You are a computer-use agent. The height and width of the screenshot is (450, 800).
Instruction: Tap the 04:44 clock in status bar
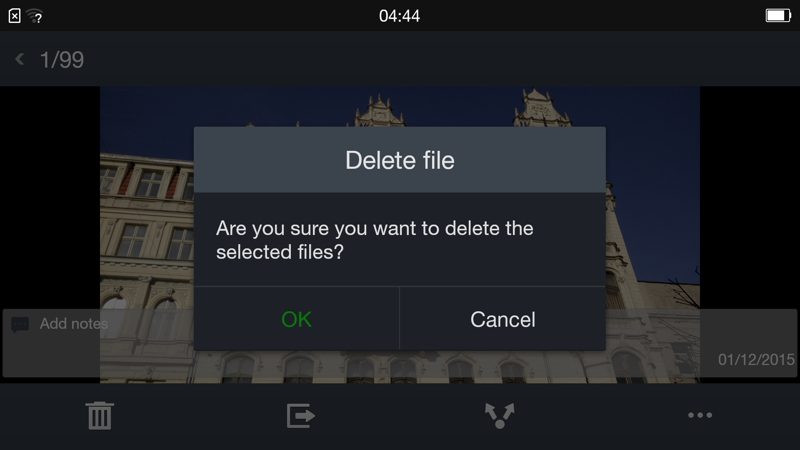tap(399, 16)
